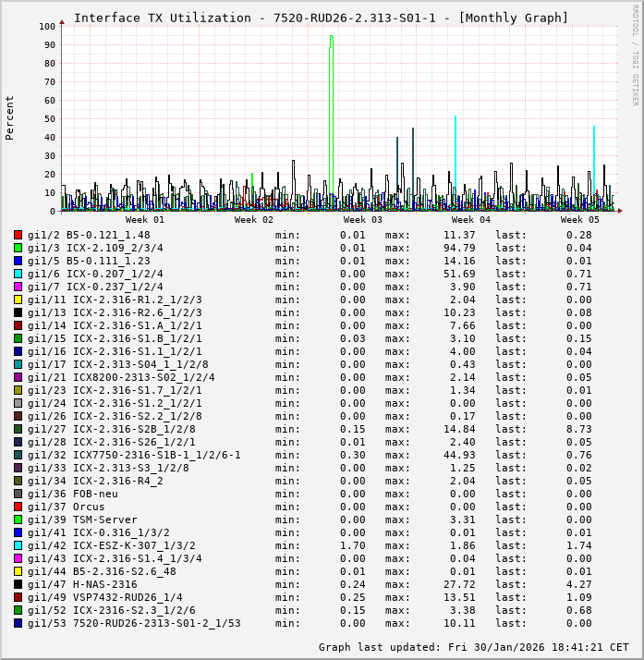This screenshot has height=660, width=644.
Task: Click the red swatch for gi1/2 B5-0.121_1.48
Action: click(18, 235)
